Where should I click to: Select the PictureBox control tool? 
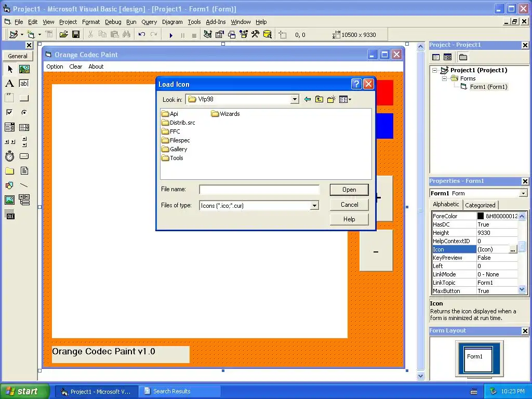click(24, 69)
